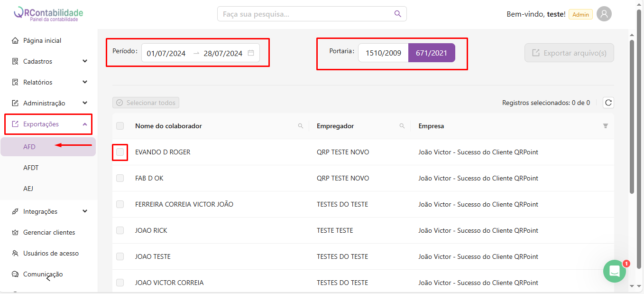Viewport: 644px width, 294px height.
Task: Click the search magnifier icon in top bar
Action: tap(398, 14)
